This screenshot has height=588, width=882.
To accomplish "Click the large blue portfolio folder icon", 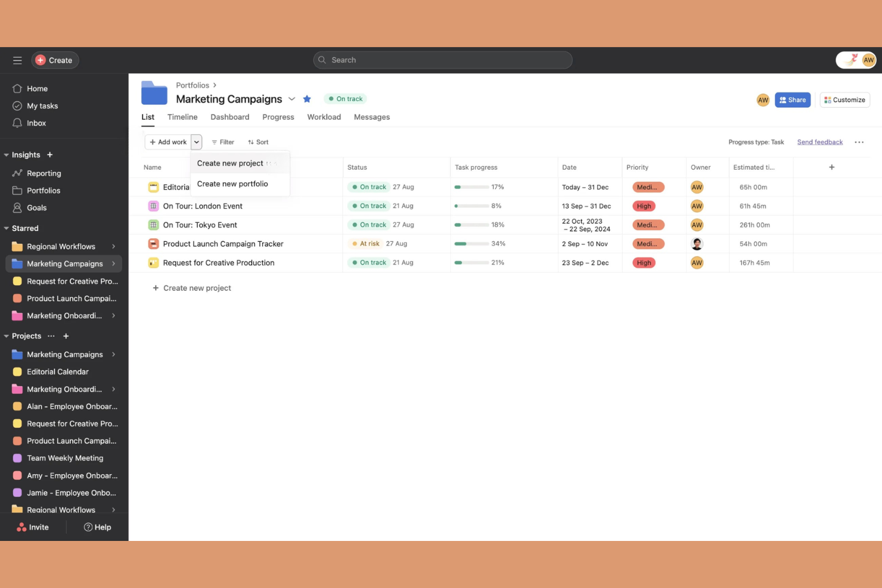I will 154,93.
